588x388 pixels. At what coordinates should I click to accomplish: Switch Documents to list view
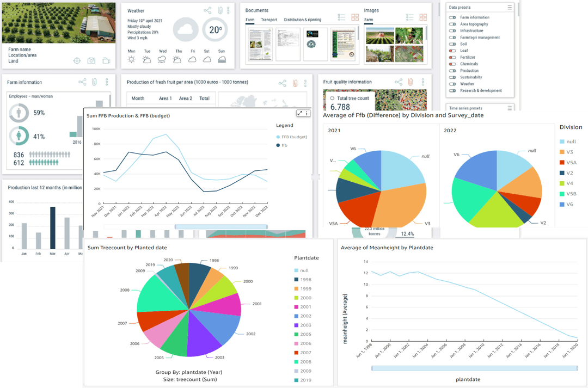[341, 17]
